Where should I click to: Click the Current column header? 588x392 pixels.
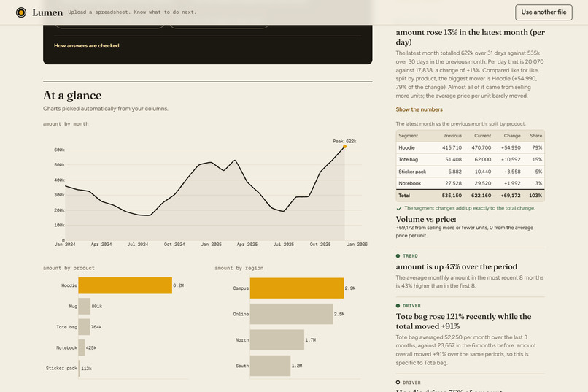tap(482, 136)
